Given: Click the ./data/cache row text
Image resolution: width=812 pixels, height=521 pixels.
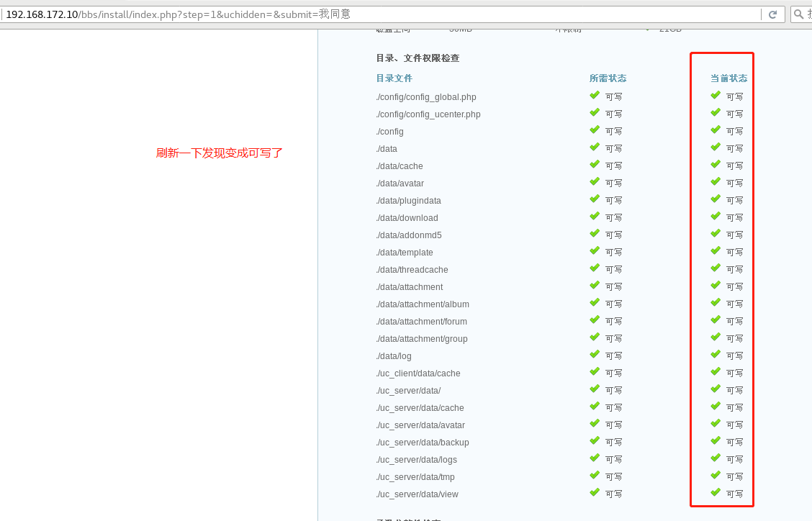Looking at the screenshot, I should [x=400, y=166].
